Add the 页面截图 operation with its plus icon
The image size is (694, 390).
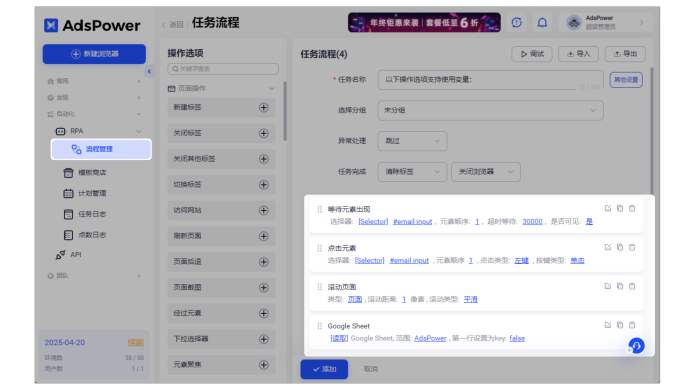[x=264, y=288]
